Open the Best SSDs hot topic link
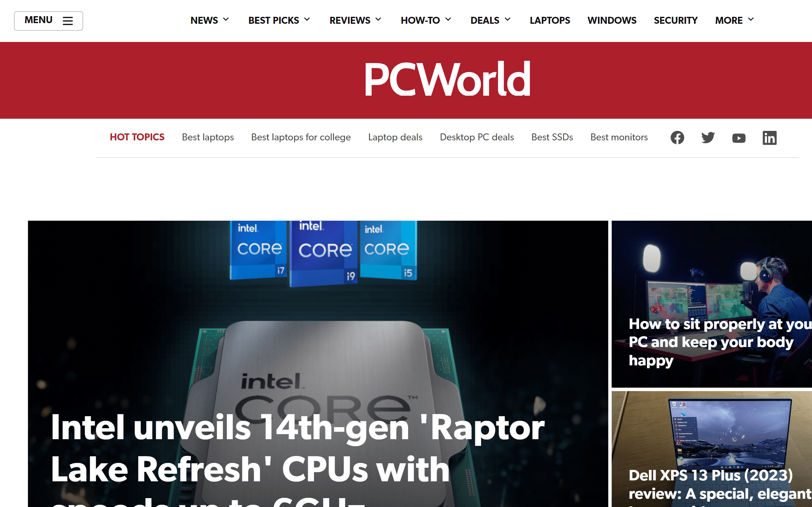The image size is (812, 507). 552,137
